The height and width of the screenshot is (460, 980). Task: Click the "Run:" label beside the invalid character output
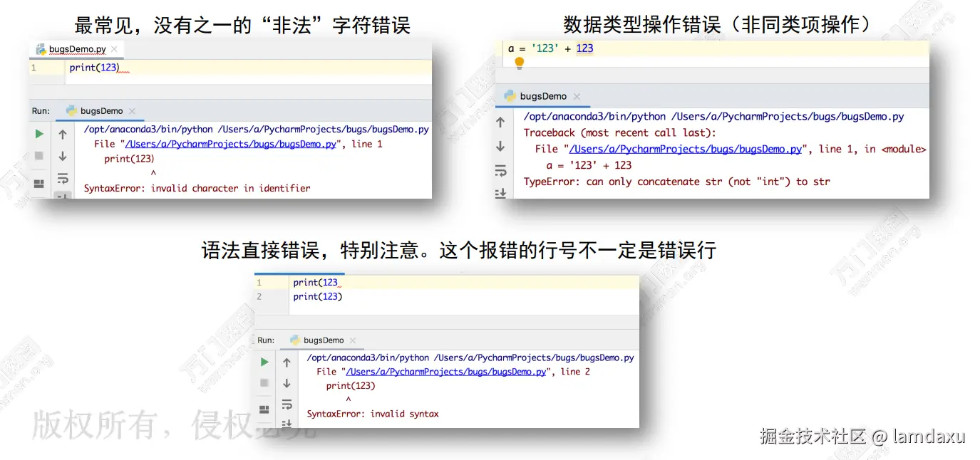(41, 111)
